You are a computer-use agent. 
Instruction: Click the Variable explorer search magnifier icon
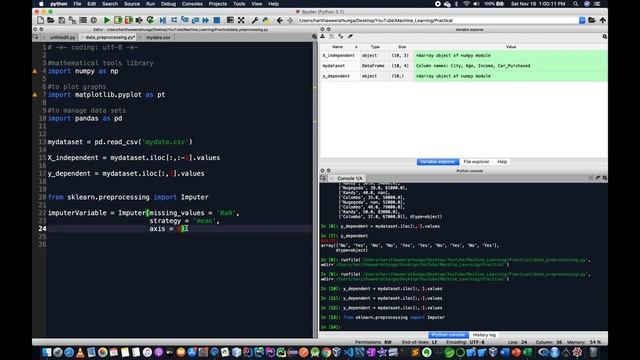coord(604,36)
